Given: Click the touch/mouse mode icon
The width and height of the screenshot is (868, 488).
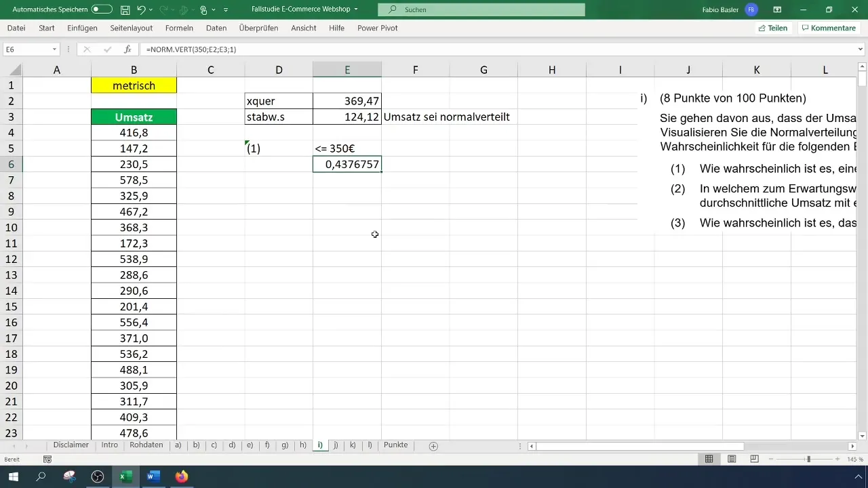Looking at the screenshot, I should point(202,9).
